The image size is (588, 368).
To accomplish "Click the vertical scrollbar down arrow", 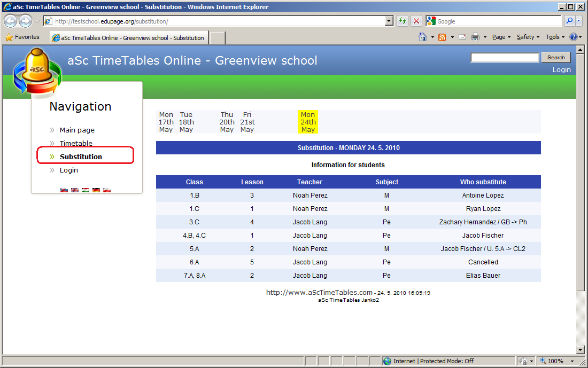I will coord(580,350).
